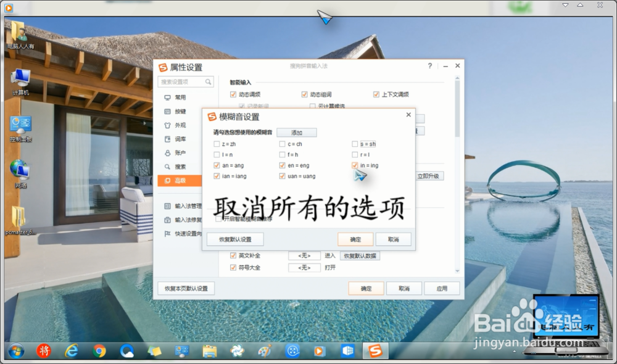Toggle the 上下文调频 checkbox
This screenshot has width=617, height=364.
[376, 94]
